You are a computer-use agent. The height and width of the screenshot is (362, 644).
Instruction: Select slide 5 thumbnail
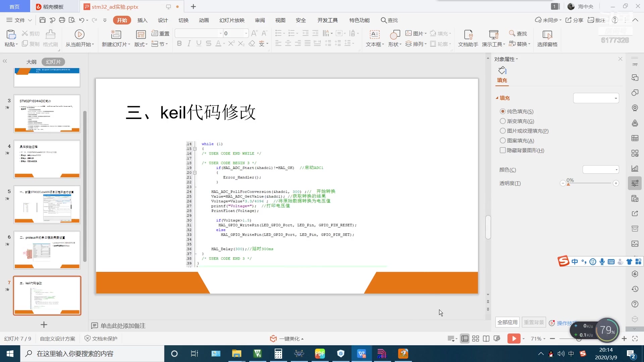pos(47,204)
